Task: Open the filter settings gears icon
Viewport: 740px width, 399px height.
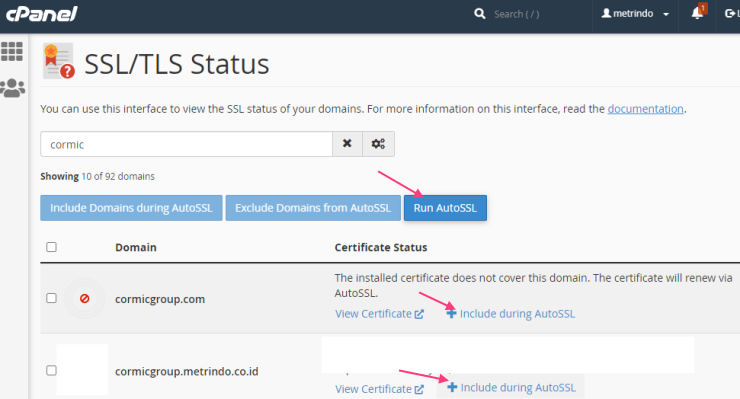Action: pos(378,144)
